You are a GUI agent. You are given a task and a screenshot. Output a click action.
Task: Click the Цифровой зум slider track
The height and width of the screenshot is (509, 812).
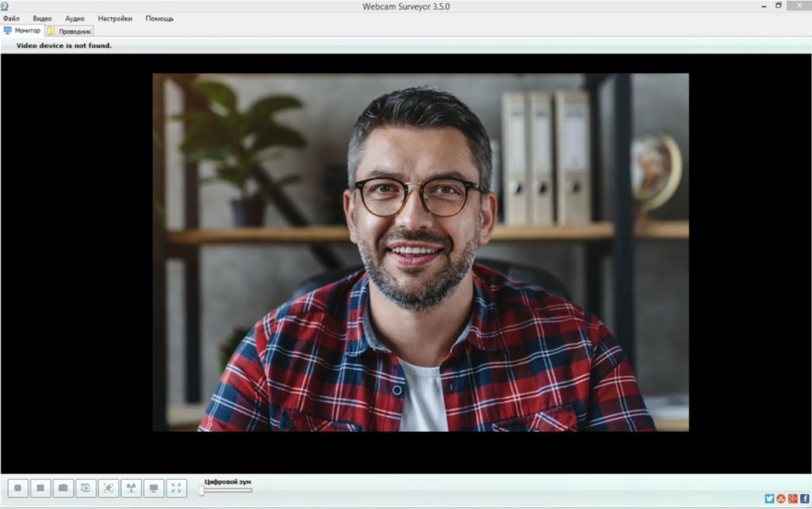228,490
